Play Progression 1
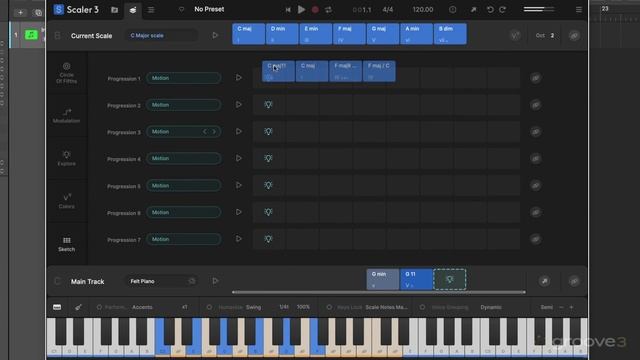Image resolution: width=640 pixels, height=360 pixels. (x=239, y=78)
